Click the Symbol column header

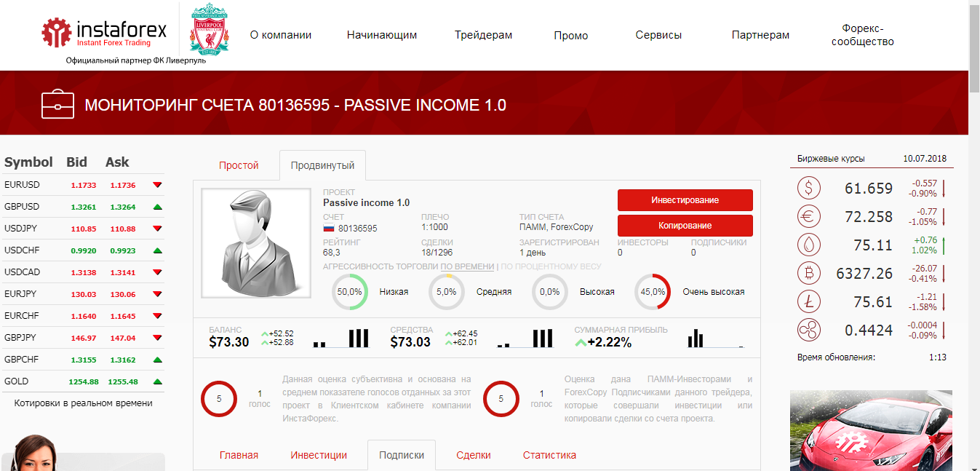[x=28, y=162]
